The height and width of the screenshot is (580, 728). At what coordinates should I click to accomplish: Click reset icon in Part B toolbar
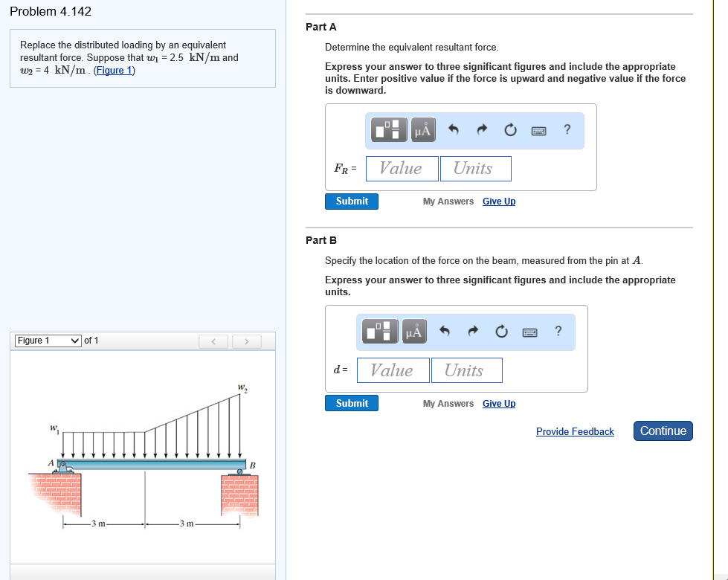click(x=501, y=332)
